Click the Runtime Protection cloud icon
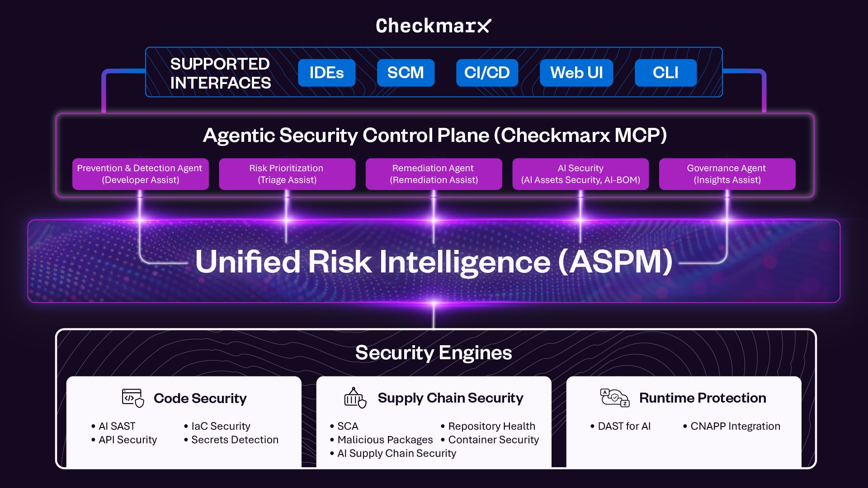The image size is (868, 488). (x=615, y=398)
